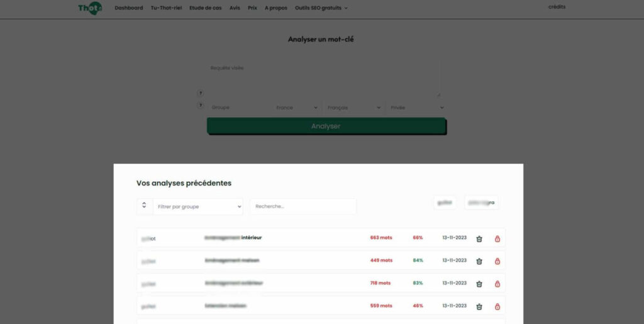
Task: Toggle the lock icon on 718 mots row
Action: pos(497,284)
